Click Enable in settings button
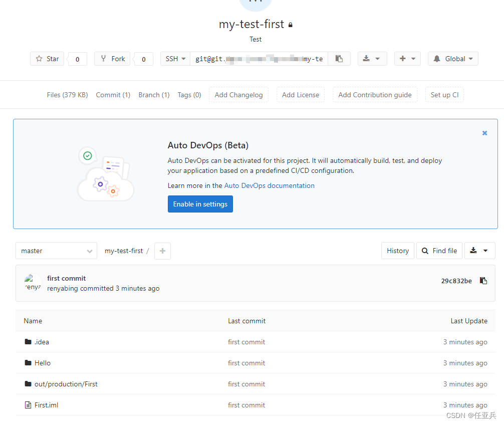 tap(200, 204)
